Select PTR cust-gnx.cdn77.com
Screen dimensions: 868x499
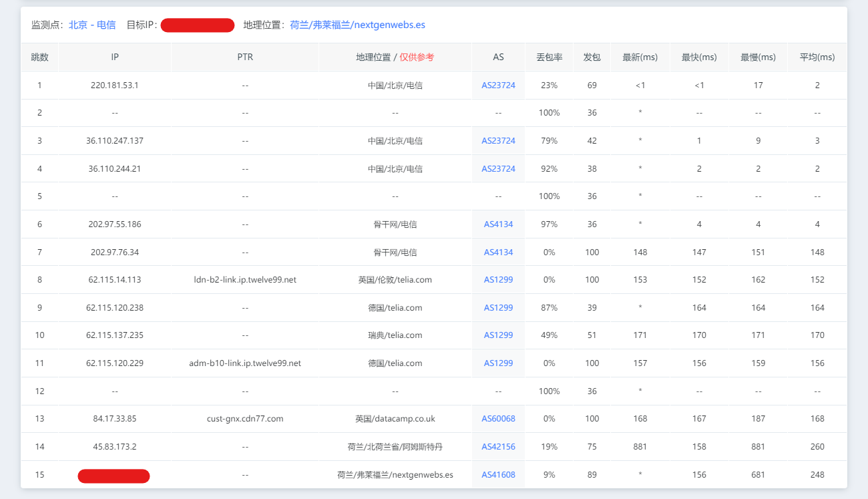245,419
